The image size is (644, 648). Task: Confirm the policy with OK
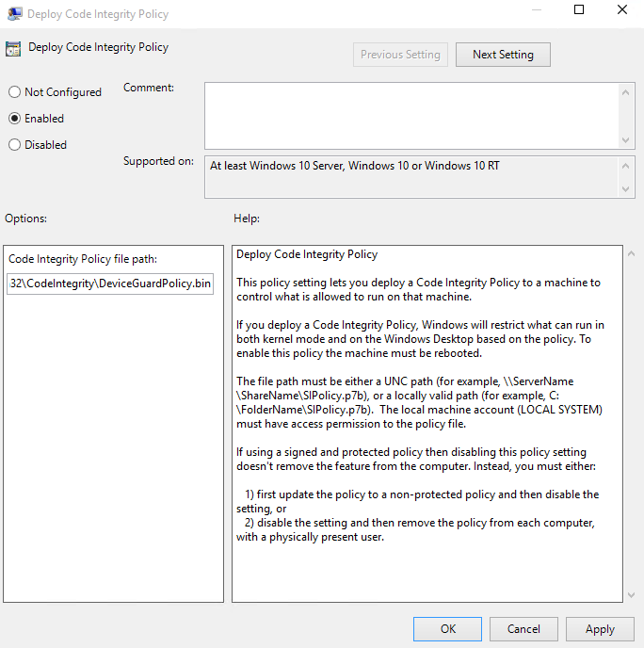tap(448, 629)
